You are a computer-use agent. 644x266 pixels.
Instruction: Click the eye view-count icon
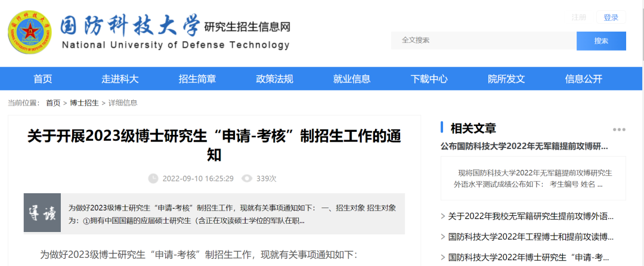point(247,178)
